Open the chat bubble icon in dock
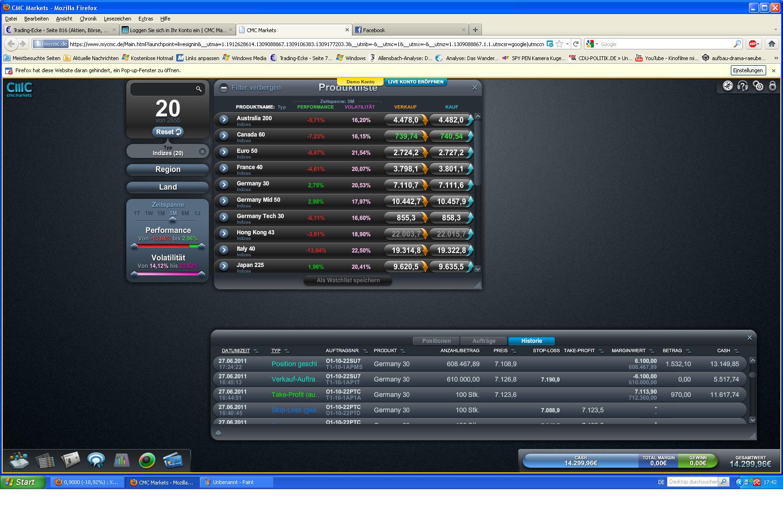Viewport: 783px width, 532px height. click(x=96, y=461)
